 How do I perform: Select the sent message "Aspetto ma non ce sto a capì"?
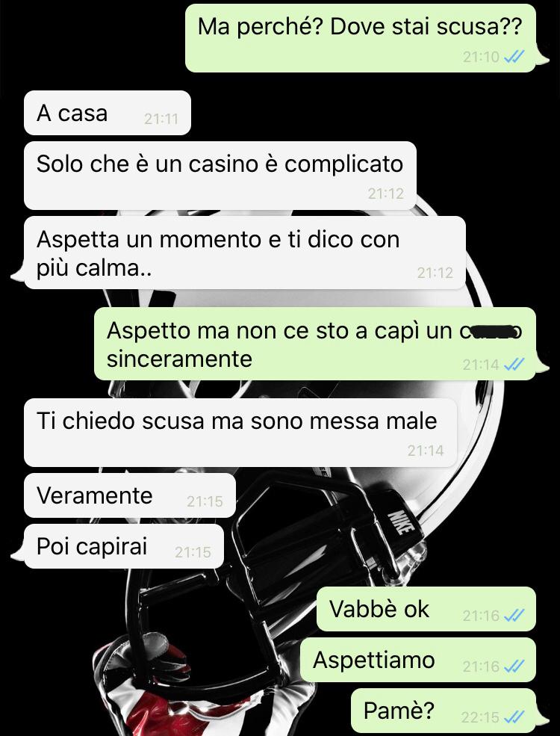pos(314,344)
